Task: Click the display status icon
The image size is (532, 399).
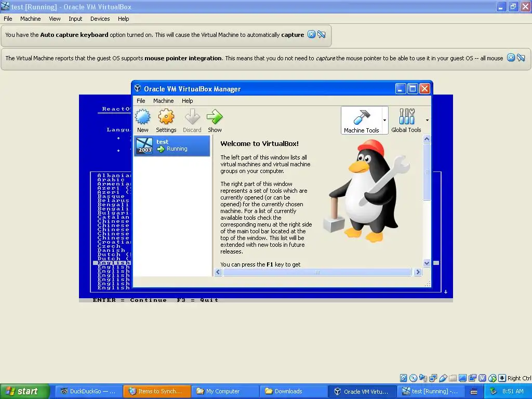Action: click(x=463, y=378)
